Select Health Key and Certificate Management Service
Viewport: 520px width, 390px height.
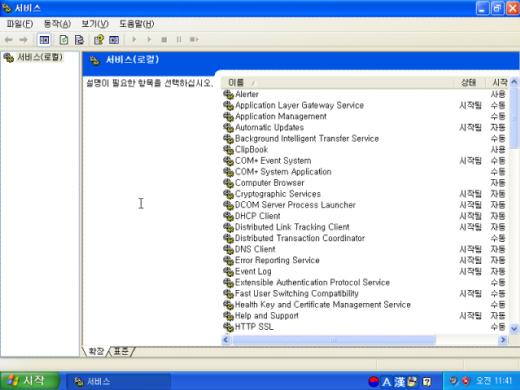click(x=323, y=304)
